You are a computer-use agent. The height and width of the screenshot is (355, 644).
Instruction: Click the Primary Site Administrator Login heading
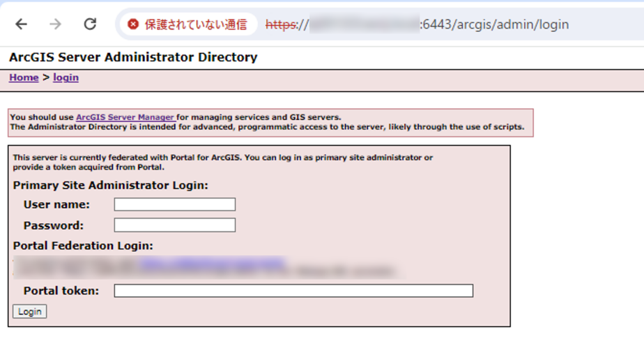[111, 186]
